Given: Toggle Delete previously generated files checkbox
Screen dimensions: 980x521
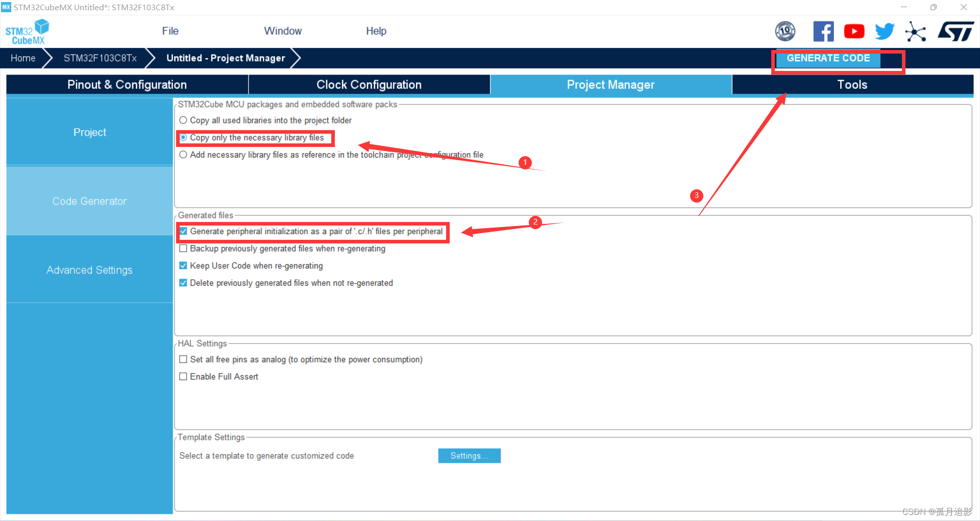Looking at the screenshot, I should tap(183, 283).
